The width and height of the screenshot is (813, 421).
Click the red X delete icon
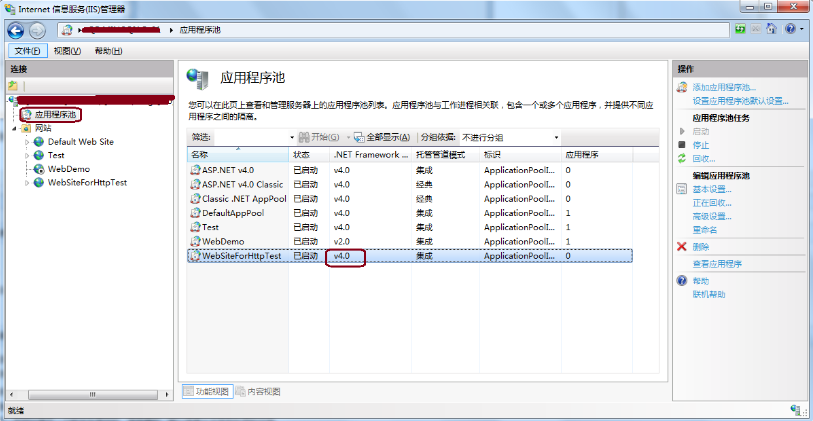[x=682, y=247]
